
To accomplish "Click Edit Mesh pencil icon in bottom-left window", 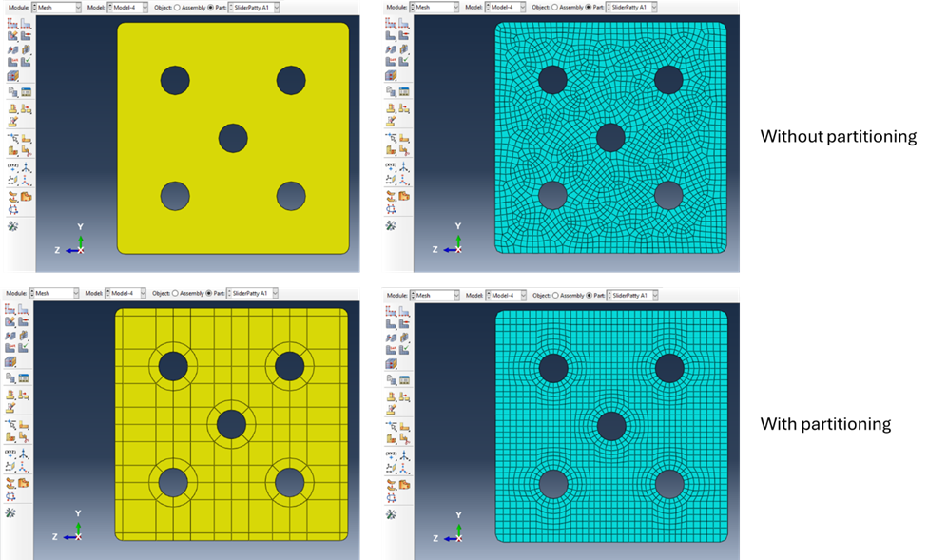I will [x=10, y=408].
